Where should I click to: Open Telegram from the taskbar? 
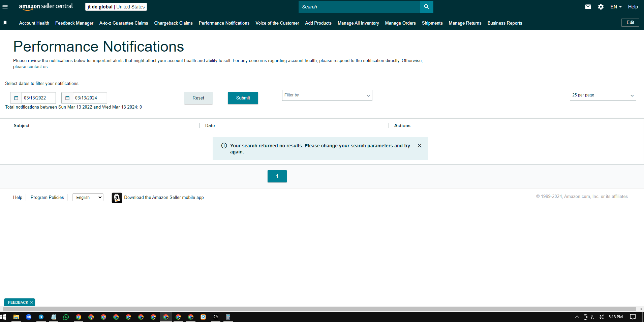41,317
